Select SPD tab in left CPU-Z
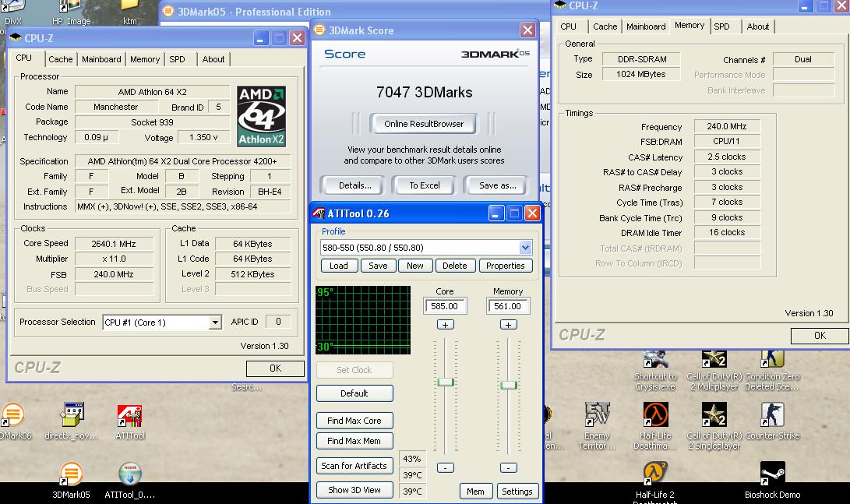The image size is (850, 504). pyautogui.click(x=178, y=59)
